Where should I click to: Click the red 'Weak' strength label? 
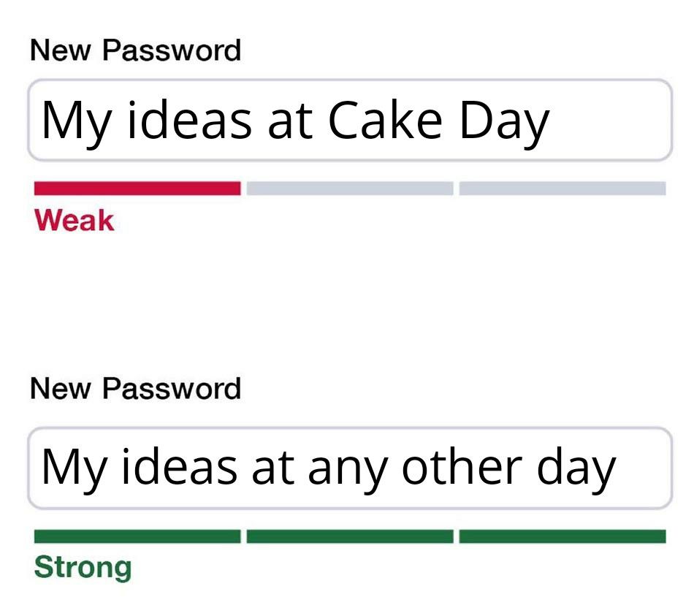pos(75,220)
